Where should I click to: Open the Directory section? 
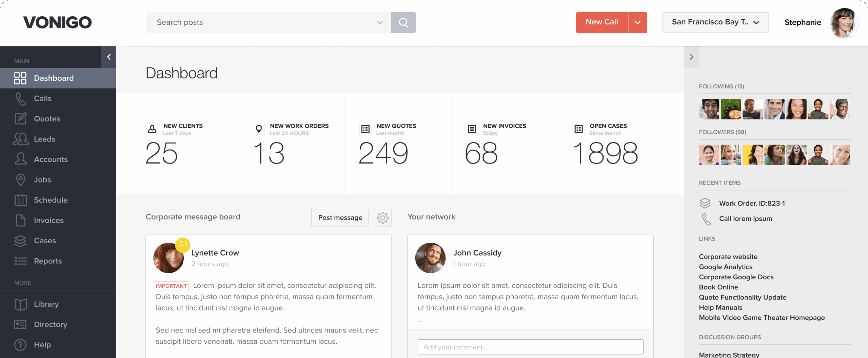(20, 324)
